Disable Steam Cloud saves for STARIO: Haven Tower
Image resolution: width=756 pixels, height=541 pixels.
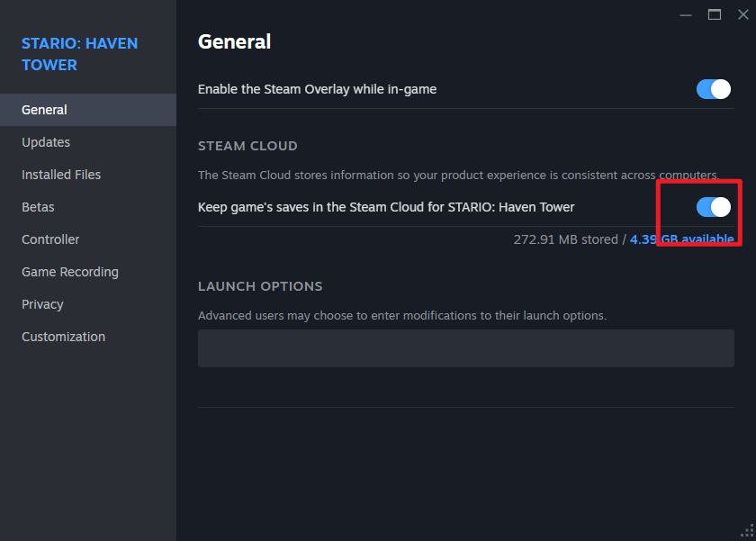713,207
